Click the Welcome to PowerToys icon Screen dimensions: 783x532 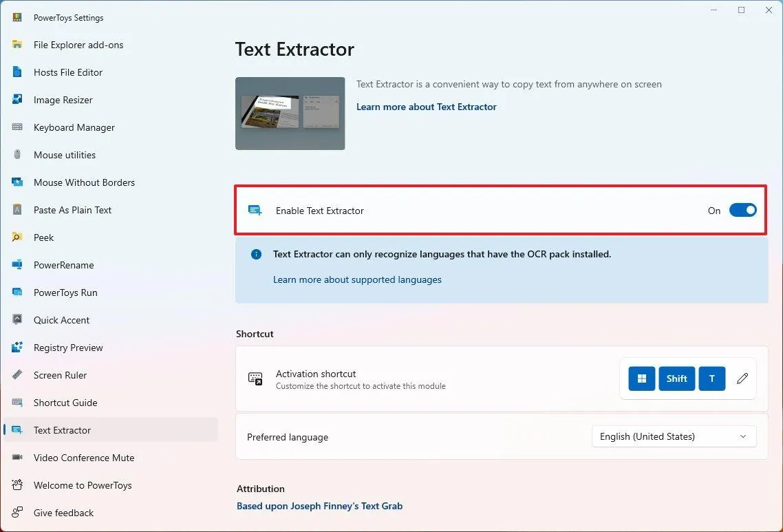pos(17,485)
